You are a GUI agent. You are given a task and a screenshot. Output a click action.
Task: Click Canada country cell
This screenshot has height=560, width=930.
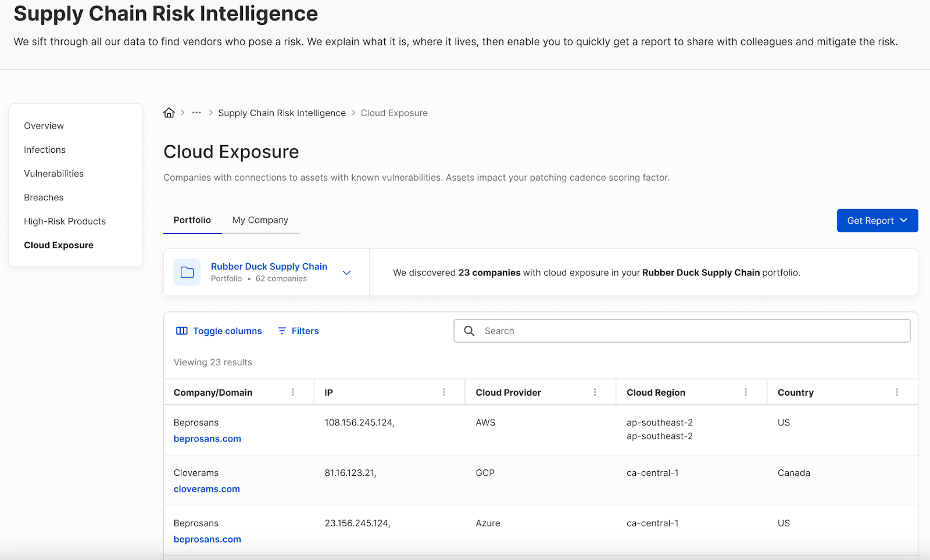[794, 473]
